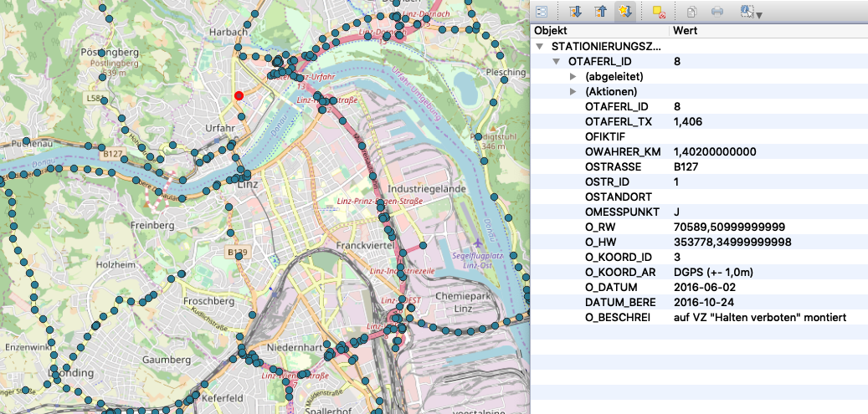Click the Clear Results icon
The height and width of the screenshot is (414, 868).
pos(658,12)
